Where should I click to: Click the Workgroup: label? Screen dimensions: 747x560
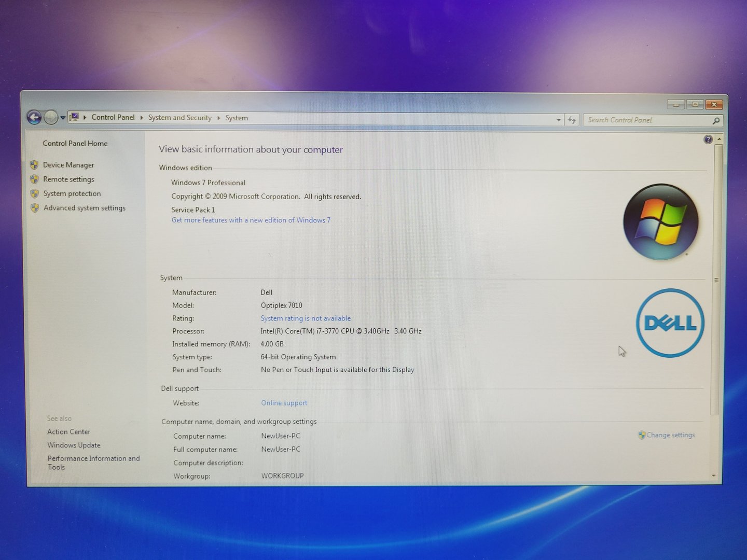tap(192, 476)
